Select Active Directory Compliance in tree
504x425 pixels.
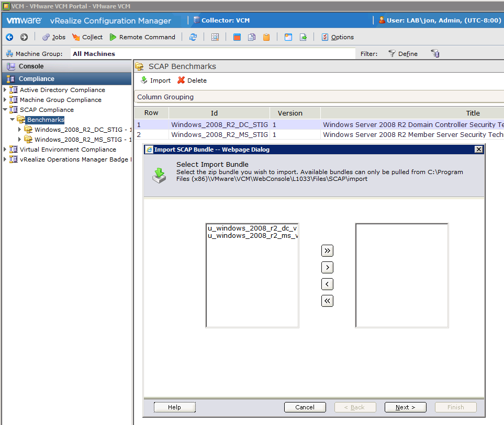pos(62,90)
